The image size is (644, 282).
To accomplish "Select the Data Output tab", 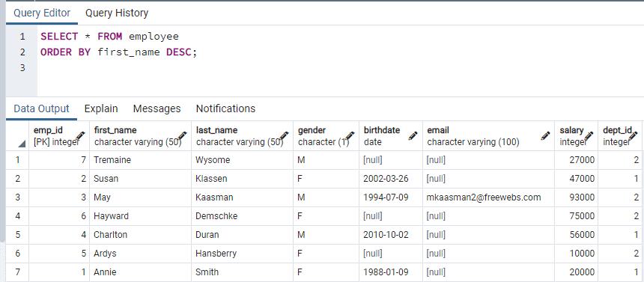I will (x=41, y=108).
